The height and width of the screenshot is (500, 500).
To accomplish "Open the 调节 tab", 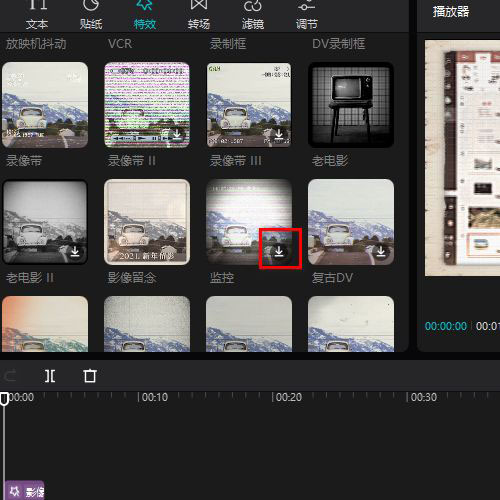I will click(x=307, y=15).
